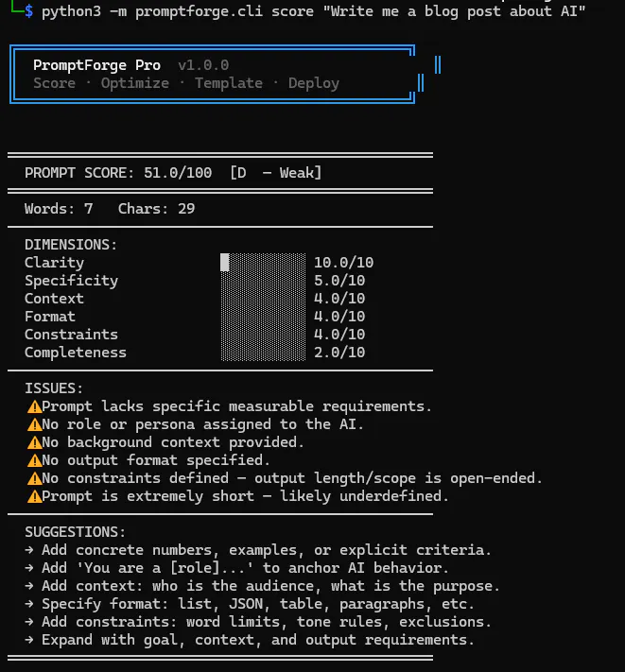Click the arrow before 'Specify format: list, JSON'
Viewport: 625px width, 672px height.
tap(28, 604)
